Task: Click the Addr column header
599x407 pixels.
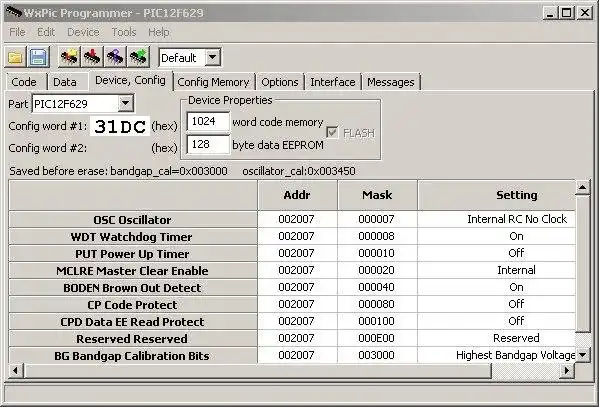Action: tap(297, 195)
